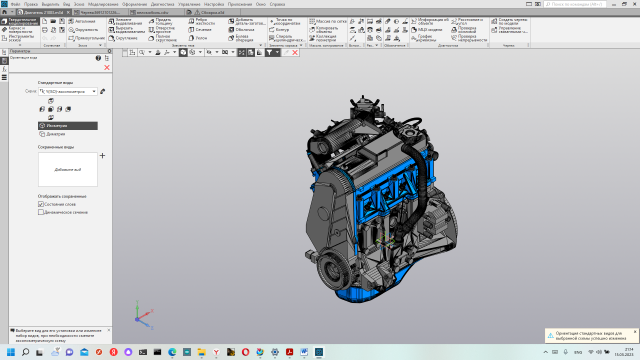Expand the Эскиз panel group arrow
This screenshot has width=640, height=360.
[100, 45]
